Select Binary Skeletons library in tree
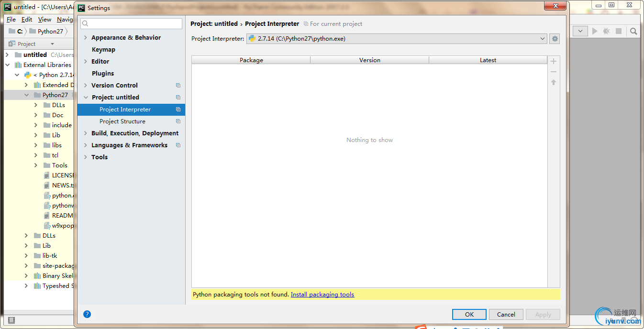The height and width of the screenshot is (329, 644). [57, 276]
